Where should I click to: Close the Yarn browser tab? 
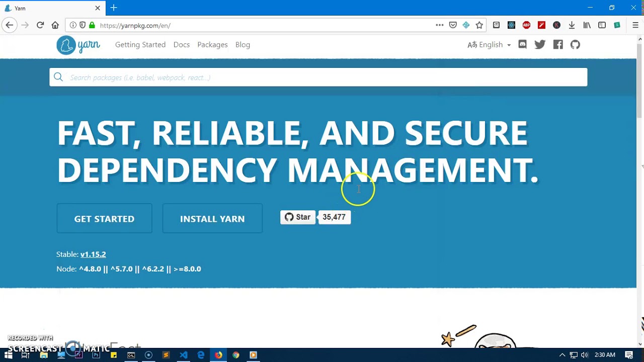pos(98,8)
